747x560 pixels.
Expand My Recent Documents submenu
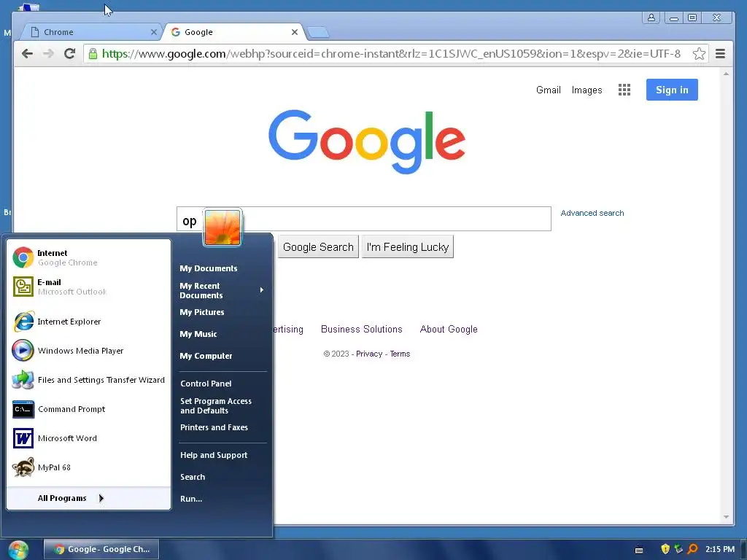(222, 290)
